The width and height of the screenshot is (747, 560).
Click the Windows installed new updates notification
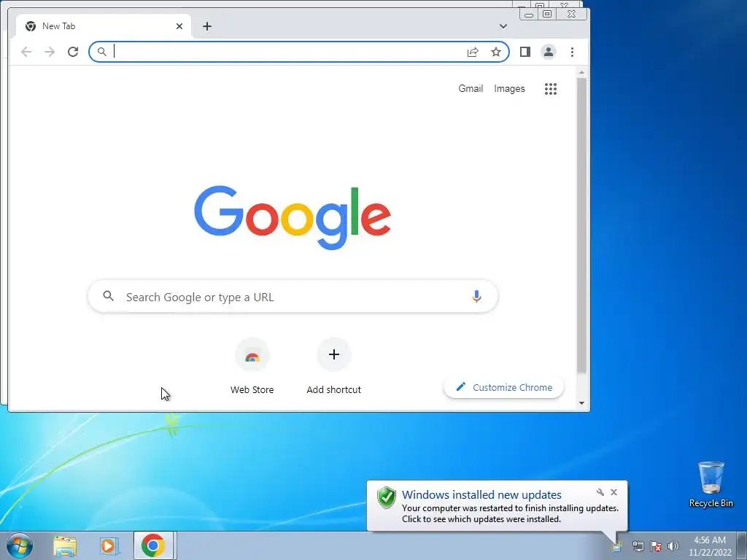497,506
